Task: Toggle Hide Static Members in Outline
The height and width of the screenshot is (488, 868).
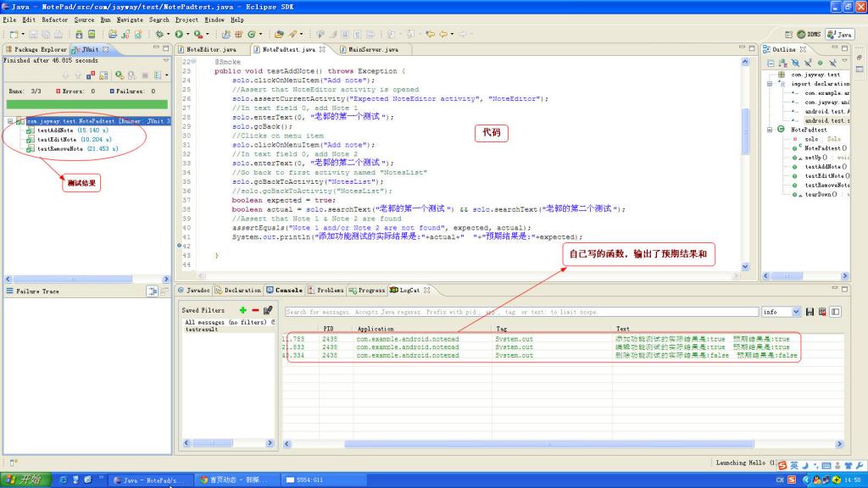Action: 808,63
